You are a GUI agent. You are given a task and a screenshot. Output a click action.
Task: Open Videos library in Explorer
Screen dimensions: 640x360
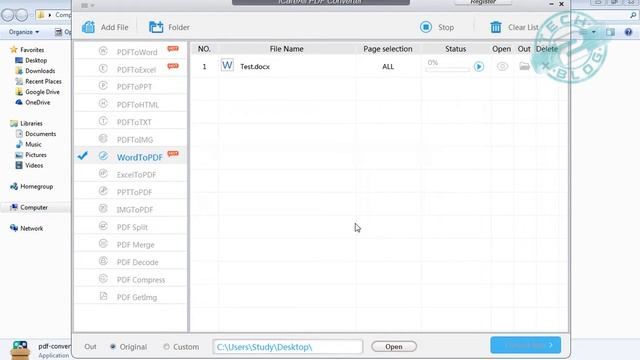coord(29,166)
